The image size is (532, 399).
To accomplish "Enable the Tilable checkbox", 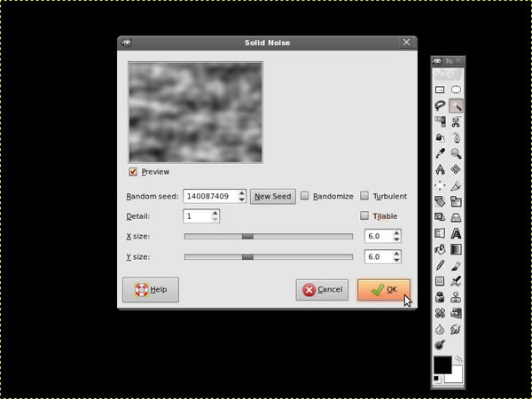I will click(364, 215).
